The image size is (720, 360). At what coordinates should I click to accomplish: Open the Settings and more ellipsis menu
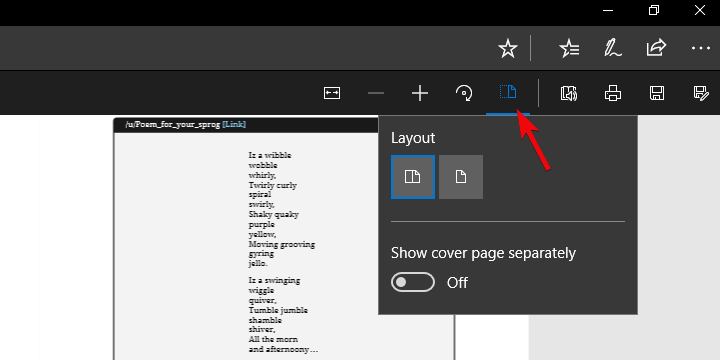coord(701,48)
